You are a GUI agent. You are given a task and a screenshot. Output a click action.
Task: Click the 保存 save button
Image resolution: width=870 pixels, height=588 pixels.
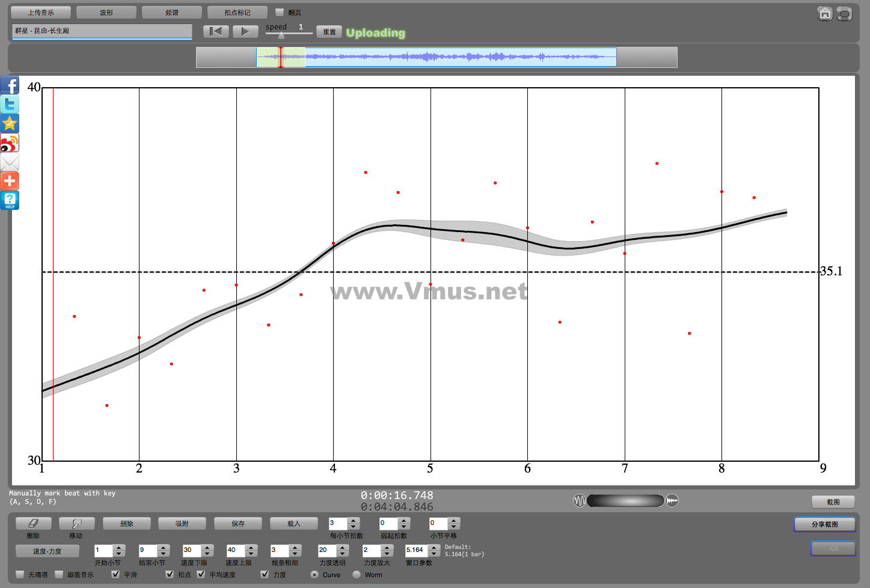[238, 524]
